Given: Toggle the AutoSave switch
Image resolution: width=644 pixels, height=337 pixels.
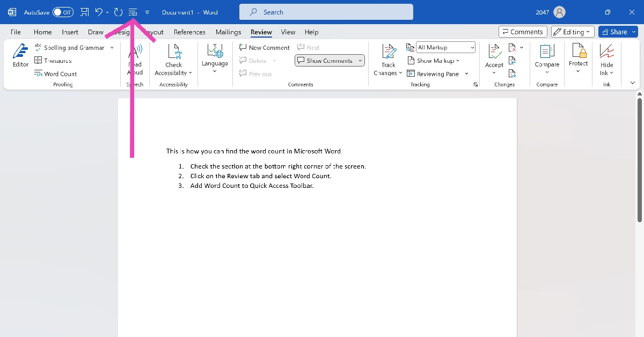Looking at the screenshot, I should coord(63,12).
